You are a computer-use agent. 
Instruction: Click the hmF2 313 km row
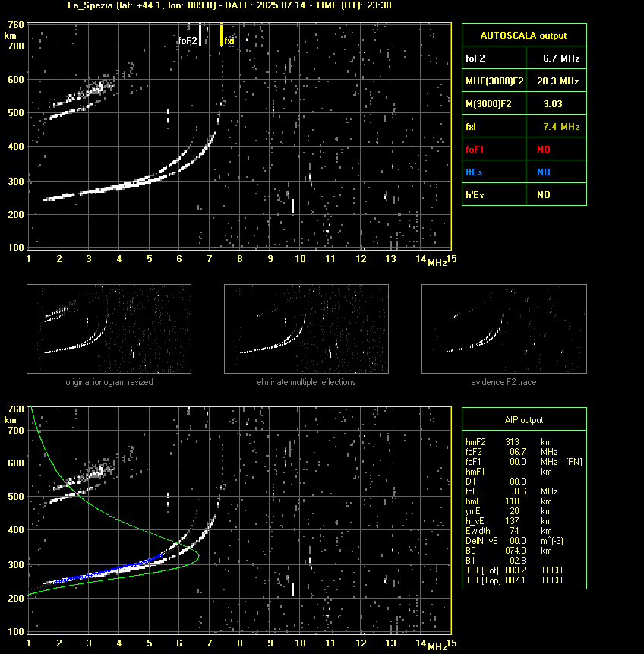click(509, 442)
